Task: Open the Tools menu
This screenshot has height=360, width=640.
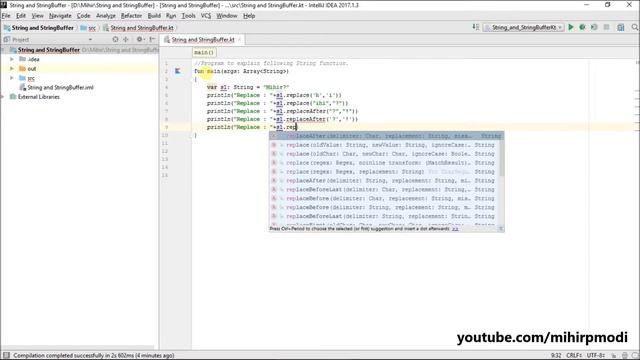Action: [x=188, y=16]
